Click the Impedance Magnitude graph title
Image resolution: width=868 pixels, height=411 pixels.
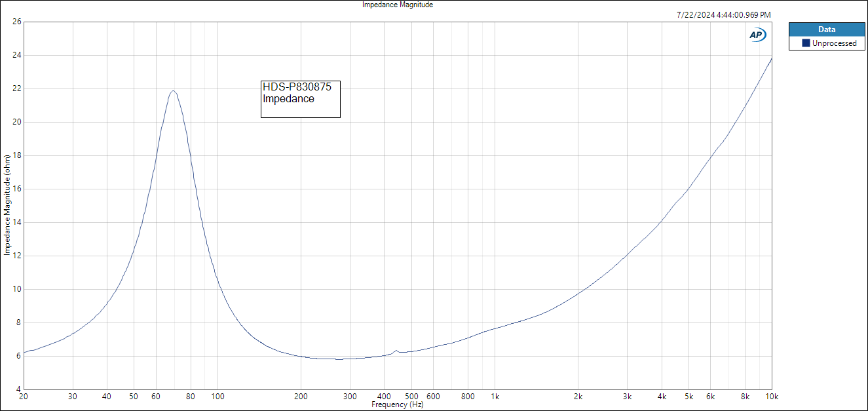398,5
